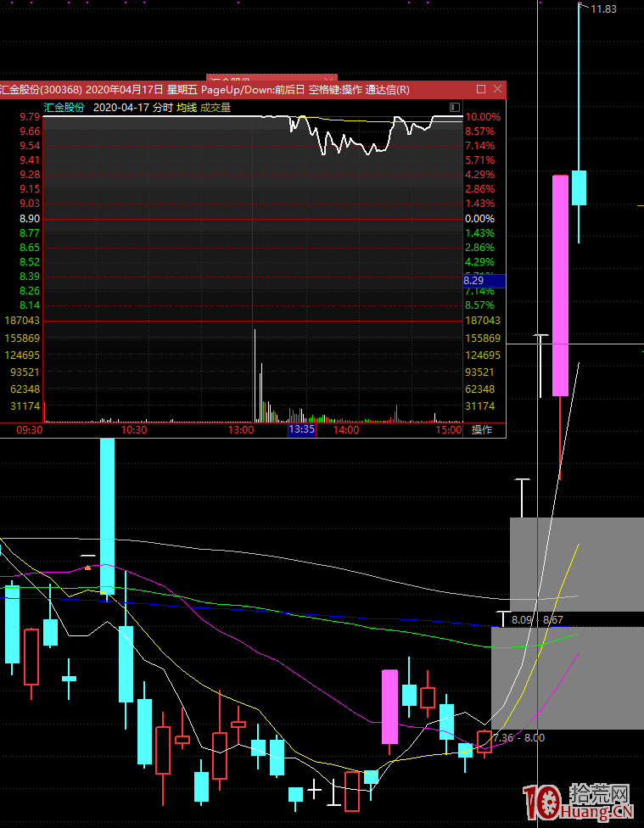Click the 09:30 time label on axis
This screenshot has height=828, width=644.
tap(30, 430)
